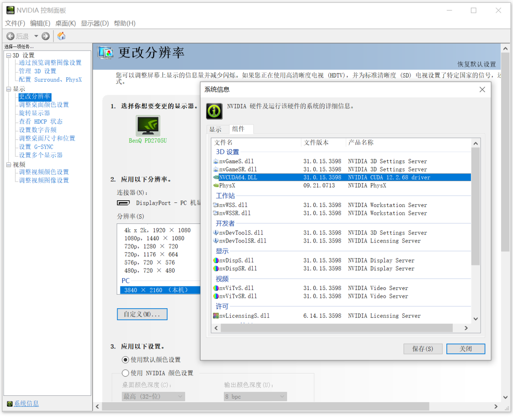Click the 文件版本 column header
The image size is (513, 420).
324,143
